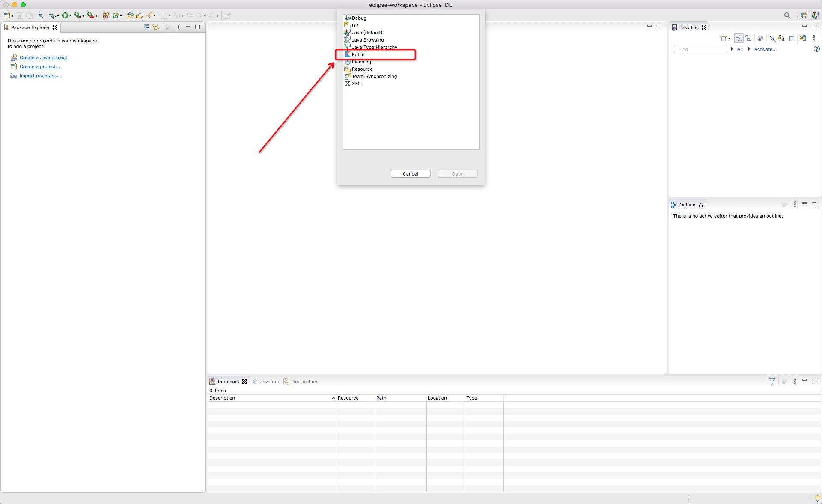Open dropdown arrow next to Run button
The image size is (822, 504).
coord(71,16)
